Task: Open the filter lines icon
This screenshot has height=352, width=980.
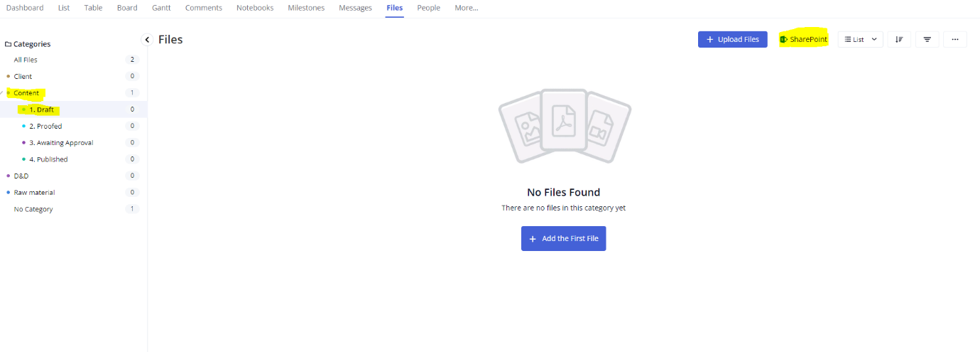Action: [927, 40]
